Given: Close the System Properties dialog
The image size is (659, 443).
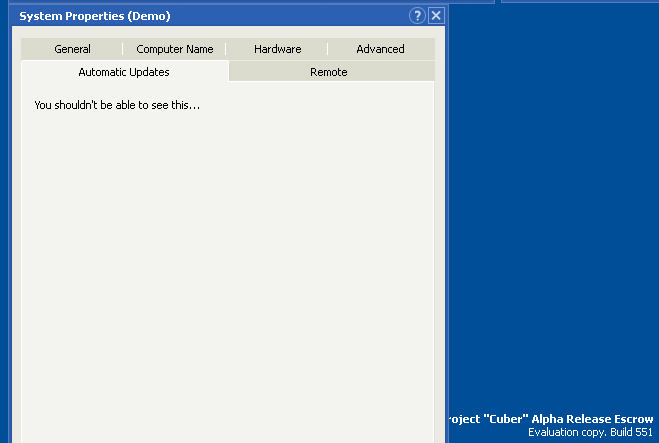Looking at the screenshot, I should click(x=436, y=16).
